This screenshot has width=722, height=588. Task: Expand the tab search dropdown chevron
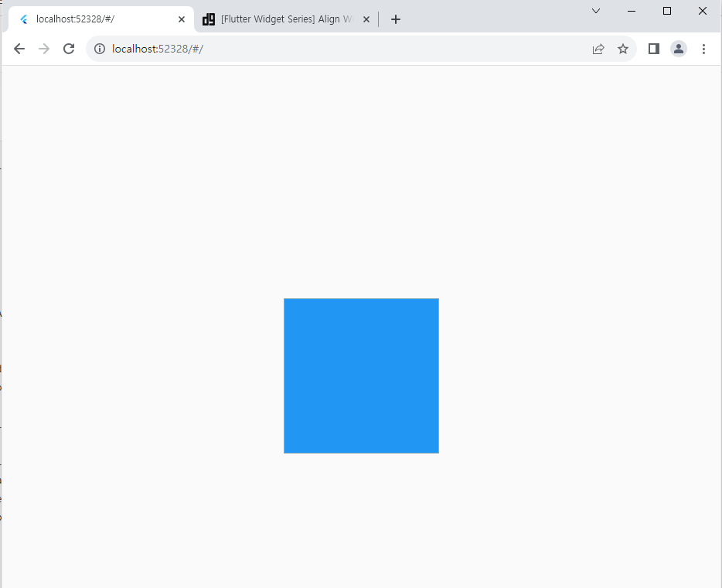point(596,11)
